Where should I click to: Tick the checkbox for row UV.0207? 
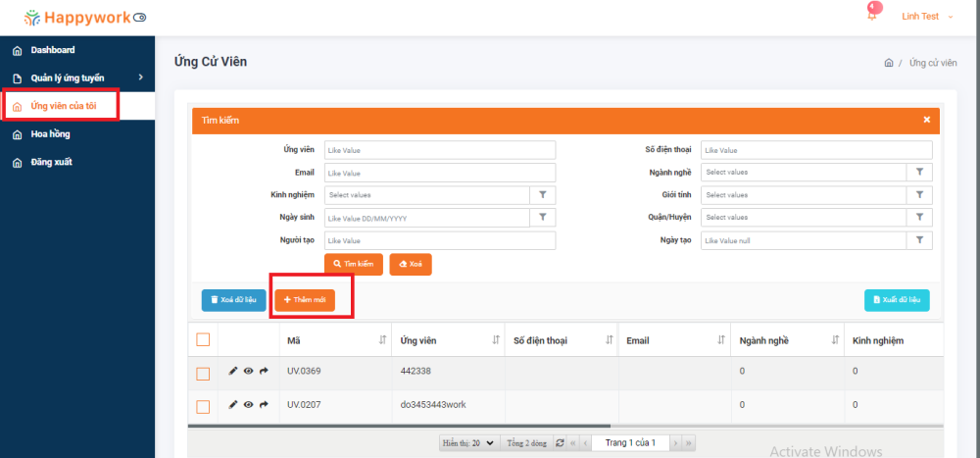pos(203,405)
